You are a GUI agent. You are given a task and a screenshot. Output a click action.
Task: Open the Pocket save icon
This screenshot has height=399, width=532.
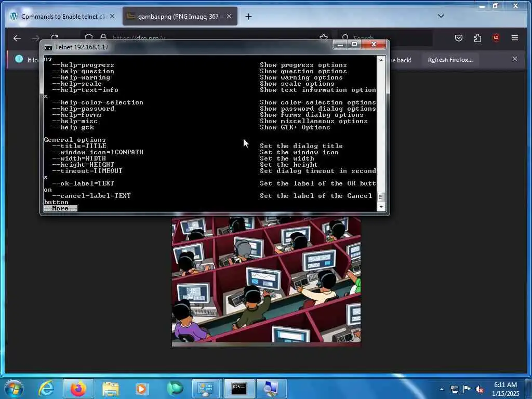[x=459, y=38]
